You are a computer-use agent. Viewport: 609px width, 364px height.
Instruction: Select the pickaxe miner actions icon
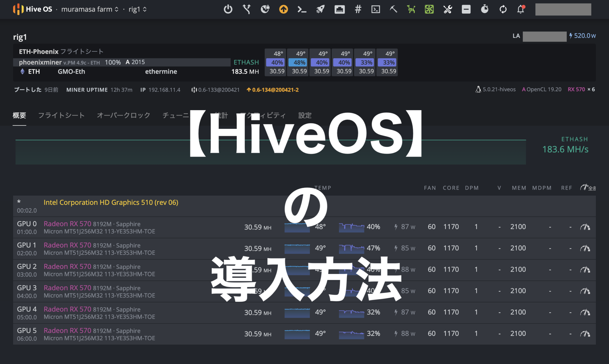coord(393,9)
